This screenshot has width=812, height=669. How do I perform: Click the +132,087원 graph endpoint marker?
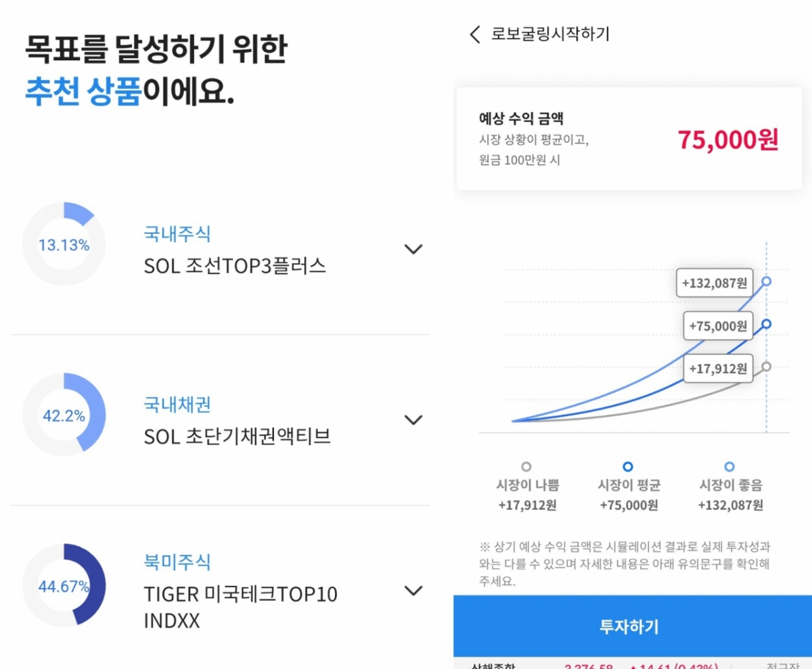766,281
